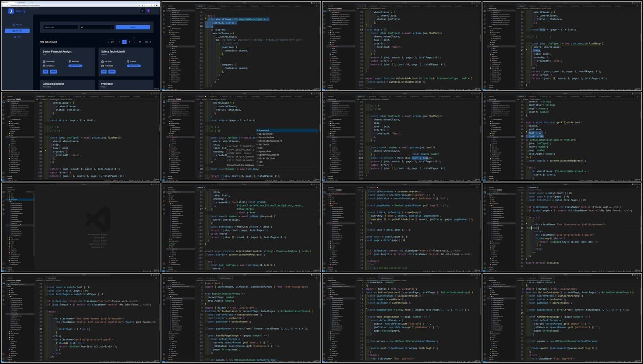Select pagination page 10
This screenshot has height=364, width=643.
tap(140, 42)
